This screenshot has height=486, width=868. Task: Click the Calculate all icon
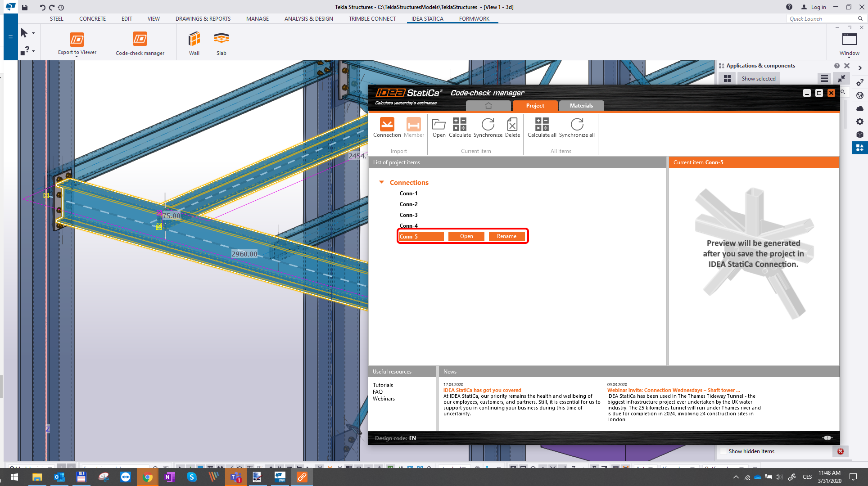click(x=542, y=125)
